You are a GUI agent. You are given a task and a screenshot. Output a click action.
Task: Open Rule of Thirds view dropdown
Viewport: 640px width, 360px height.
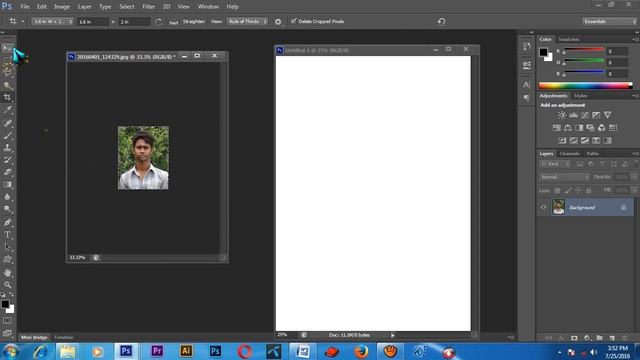pyautogui.click(x=247, y=21)
